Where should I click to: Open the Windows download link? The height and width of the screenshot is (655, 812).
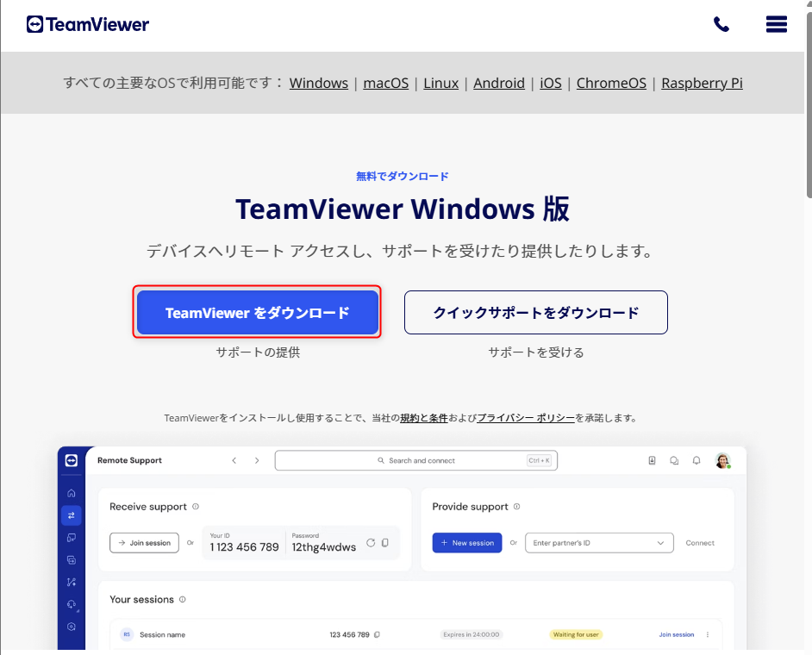point(318,83)
